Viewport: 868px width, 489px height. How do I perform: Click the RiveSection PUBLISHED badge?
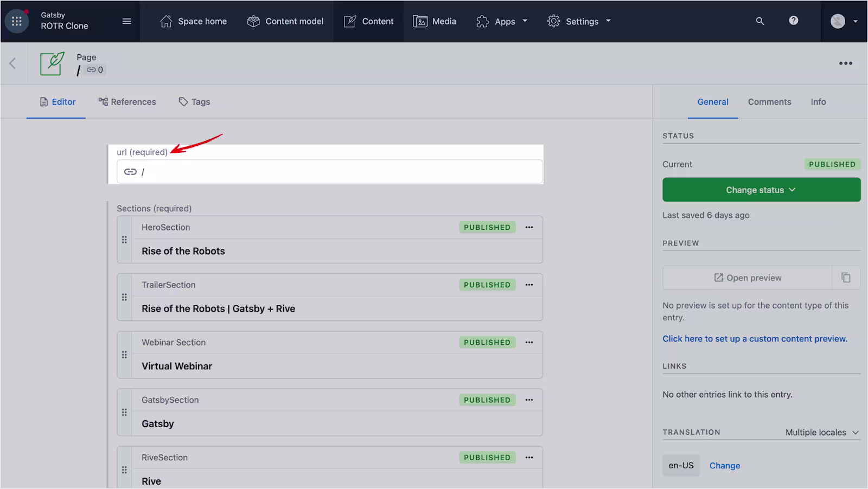coord(487,457)
